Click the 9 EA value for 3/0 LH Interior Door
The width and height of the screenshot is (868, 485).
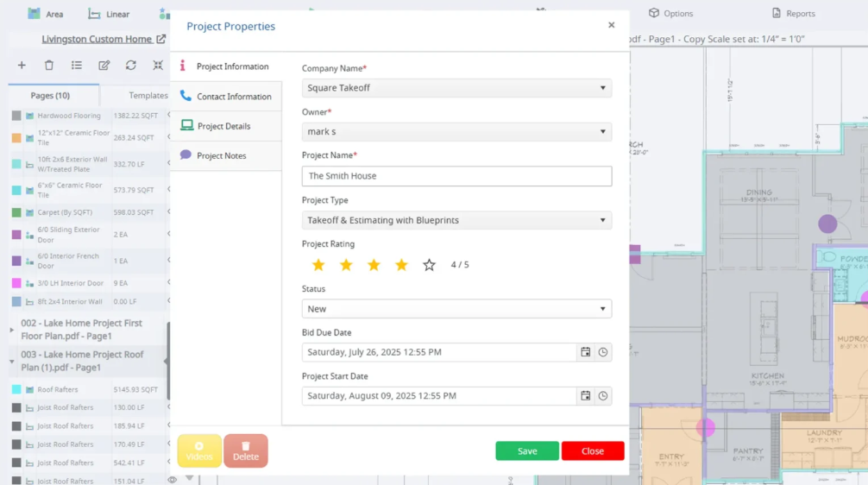click(121, 283)
